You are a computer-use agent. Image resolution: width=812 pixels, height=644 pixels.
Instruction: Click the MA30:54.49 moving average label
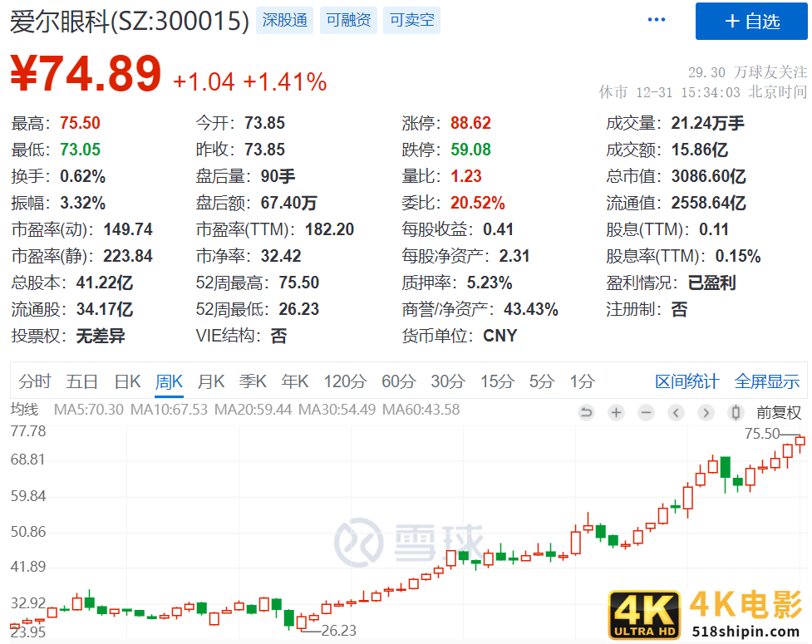pos(337,410)
